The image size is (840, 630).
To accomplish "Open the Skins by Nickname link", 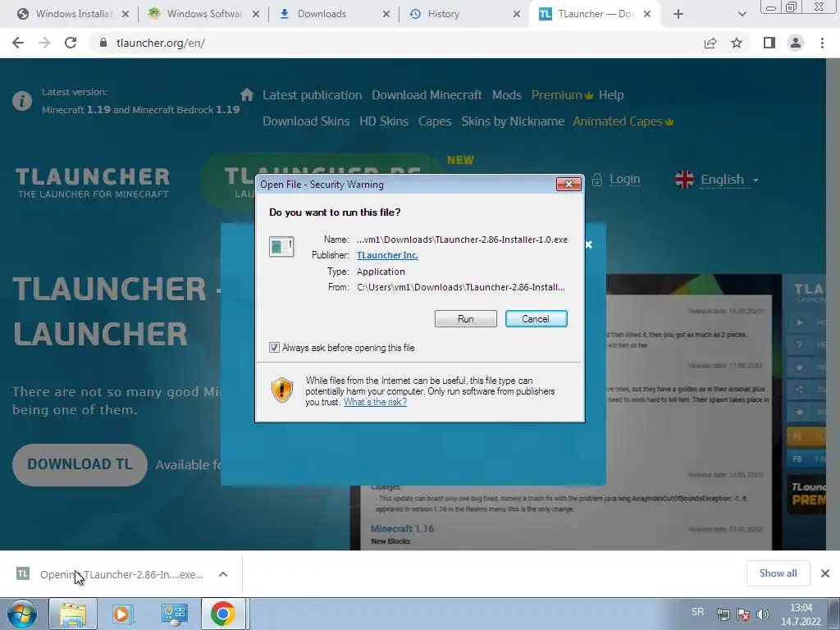I will click(513, 121).
